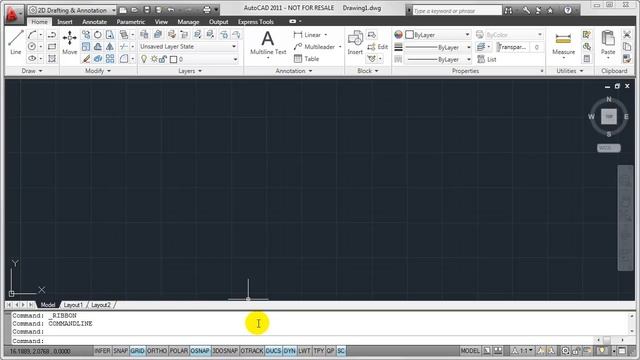Toggle 3DOSNAP in status bar

coord(225,351)
